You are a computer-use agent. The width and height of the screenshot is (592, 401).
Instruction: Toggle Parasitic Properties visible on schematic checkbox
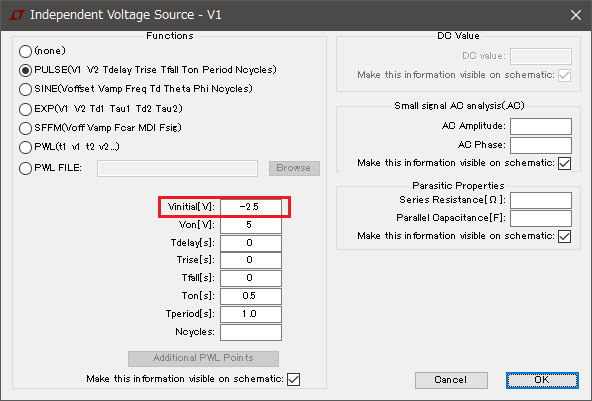coord(564,236)
